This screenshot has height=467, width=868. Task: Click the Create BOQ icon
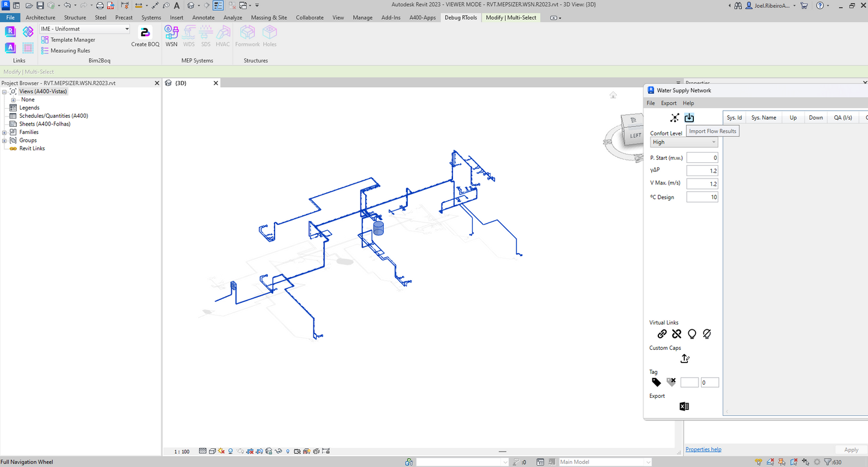coord(145,35)
